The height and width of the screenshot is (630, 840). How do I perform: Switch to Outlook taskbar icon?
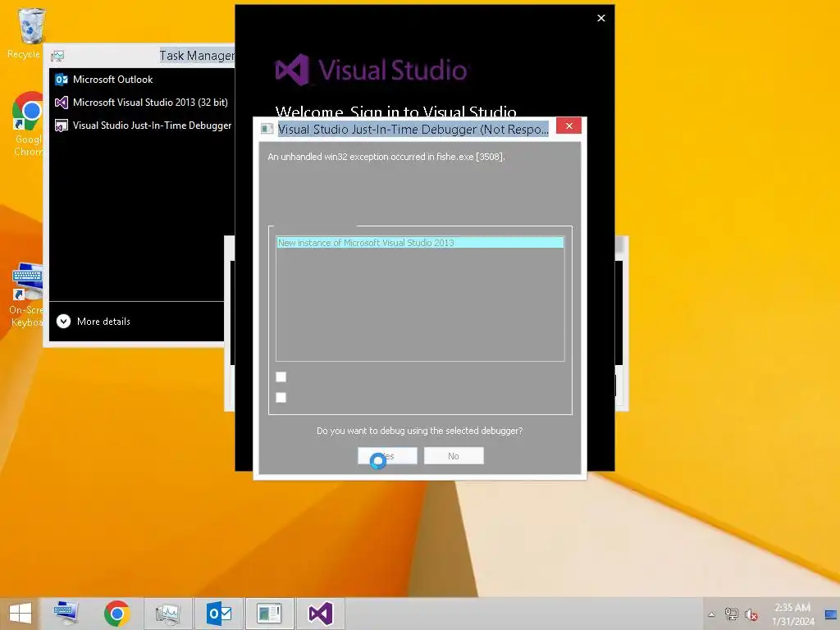pos(218,614)
